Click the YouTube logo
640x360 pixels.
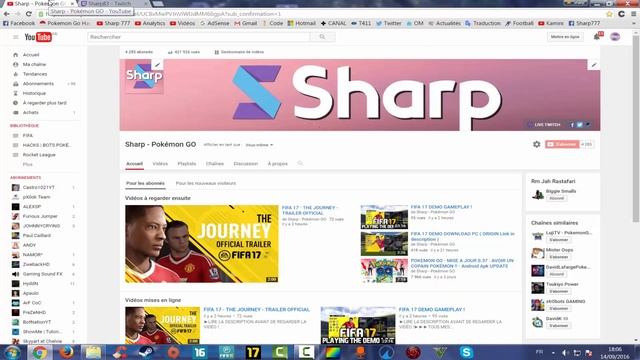pyautogui.click(x=38, y=37)
